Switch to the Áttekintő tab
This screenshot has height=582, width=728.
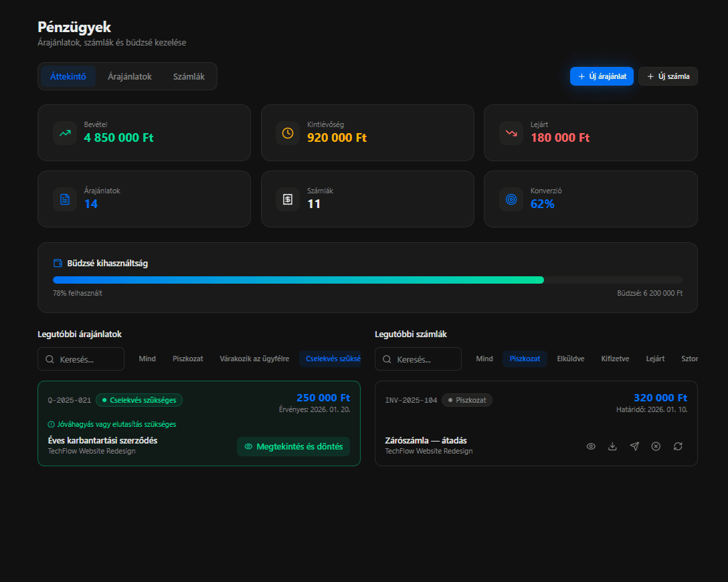[68, 76]
